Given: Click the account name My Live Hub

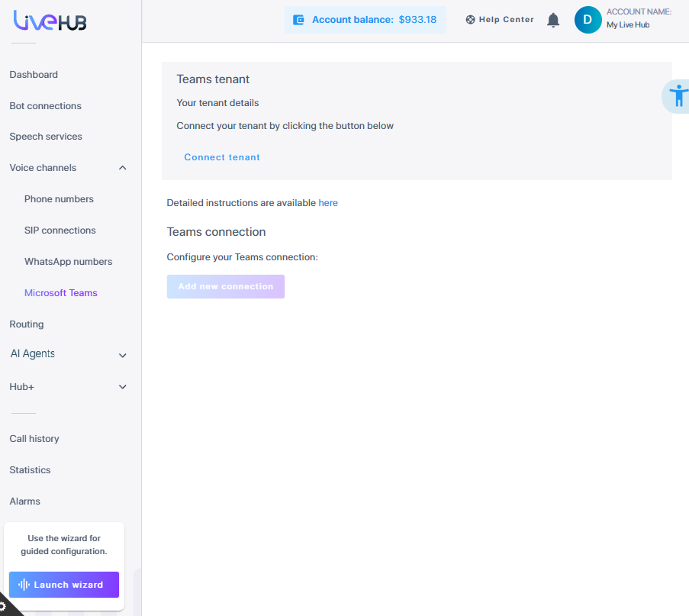Looking at the screenshot, I should click(x=628, y=24).
